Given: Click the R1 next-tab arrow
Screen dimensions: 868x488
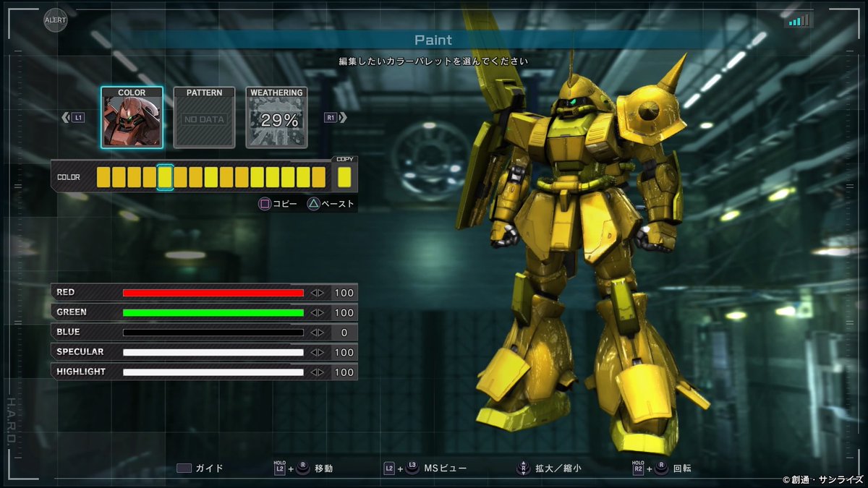Looking at the screenshot, I should tap(336, 117).
